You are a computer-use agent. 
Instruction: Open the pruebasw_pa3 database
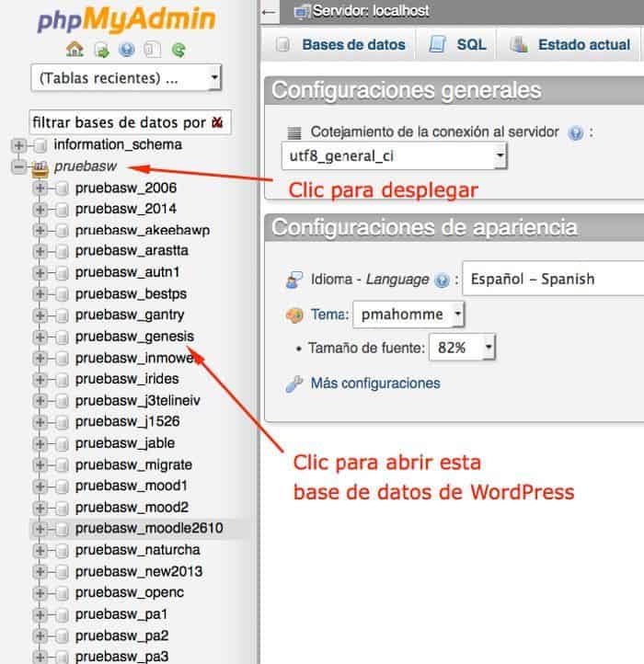click(122, 657)
